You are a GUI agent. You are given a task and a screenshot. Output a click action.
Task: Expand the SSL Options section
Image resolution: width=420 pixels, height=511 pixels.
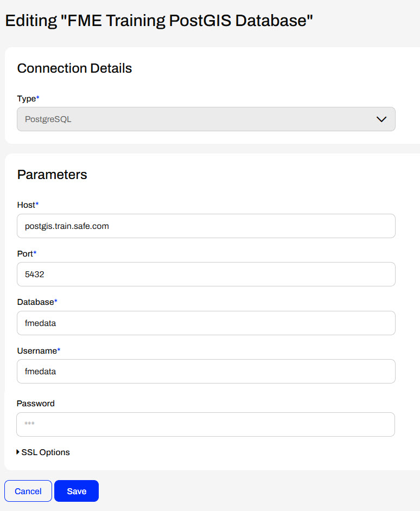click(x=46, y=452)
